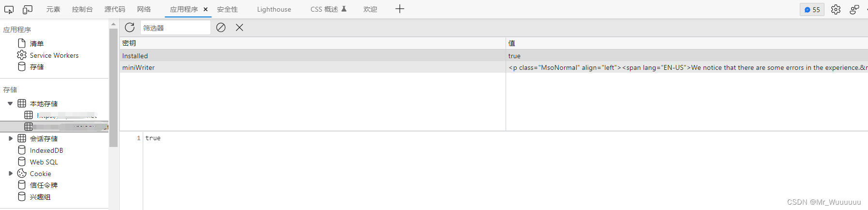The image size is (868, 210).
Task: Switch to the Lighthouse tab
Action: point(274,9)
